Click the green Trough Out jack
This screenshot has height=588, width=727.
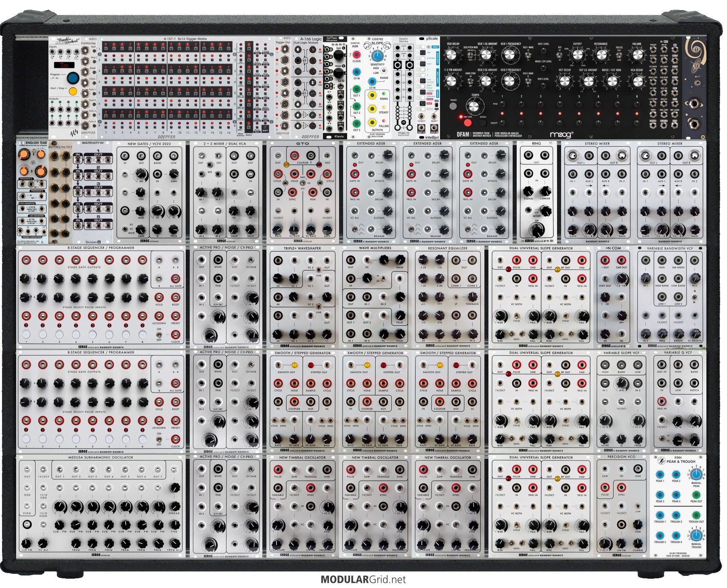[x=696, y=515]
